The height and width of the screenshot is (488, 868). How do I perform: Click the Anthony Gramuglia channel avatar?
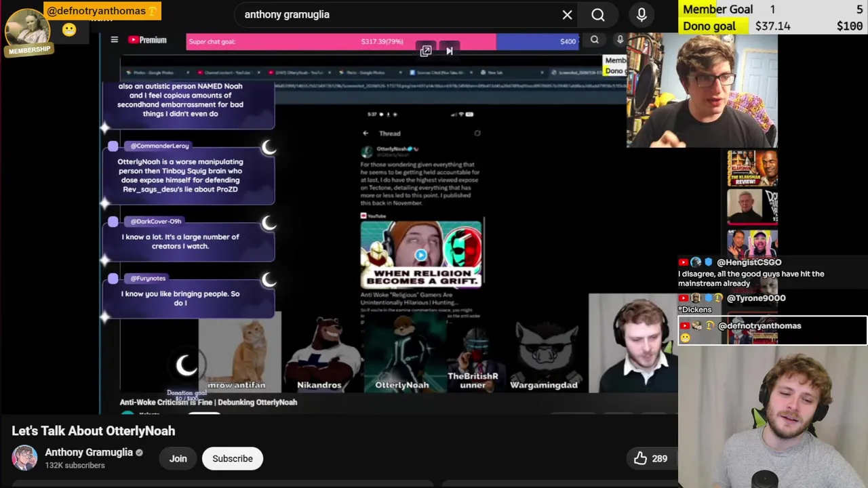[24, 458]
